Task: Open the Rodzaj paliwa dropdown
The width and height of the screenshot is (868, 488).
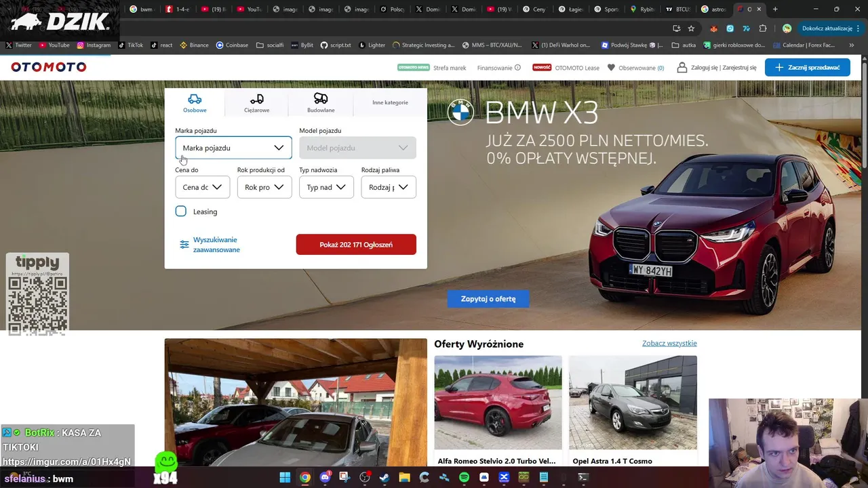Action: point(389,187)
